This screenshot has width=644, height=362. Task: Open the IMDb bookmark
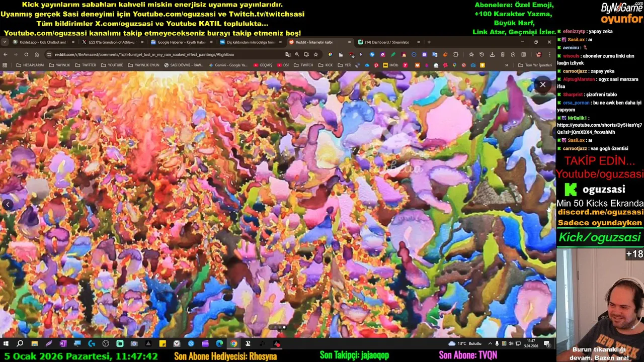[390, 65]
